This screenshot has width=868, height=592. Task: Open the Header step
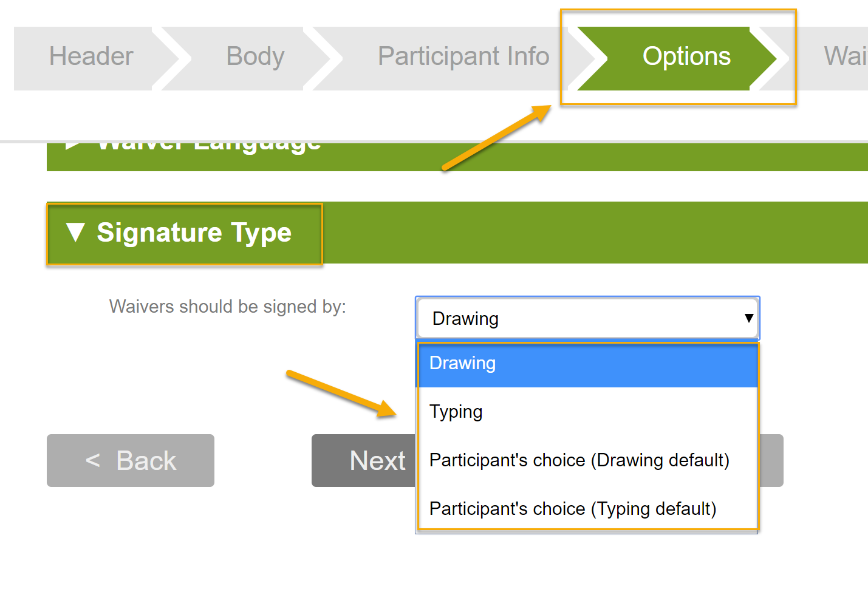[x=91, y=56]
